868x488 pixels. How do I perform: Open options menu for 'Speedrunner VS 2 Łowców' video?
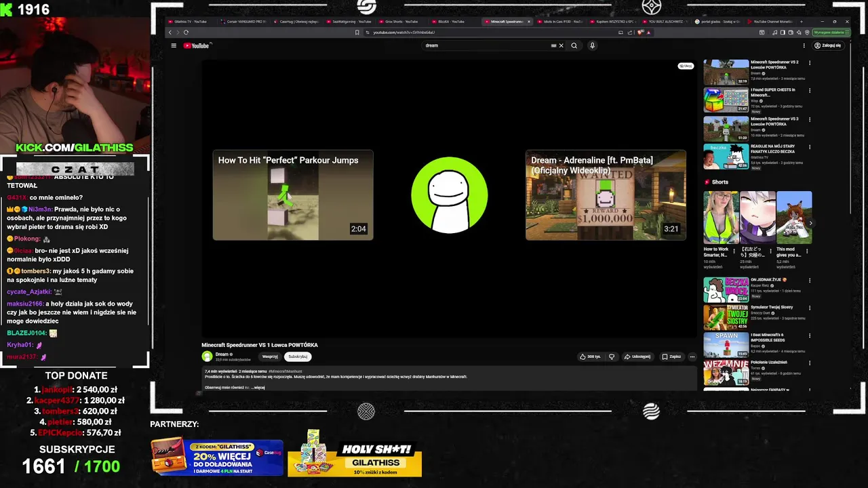point(809,63)
